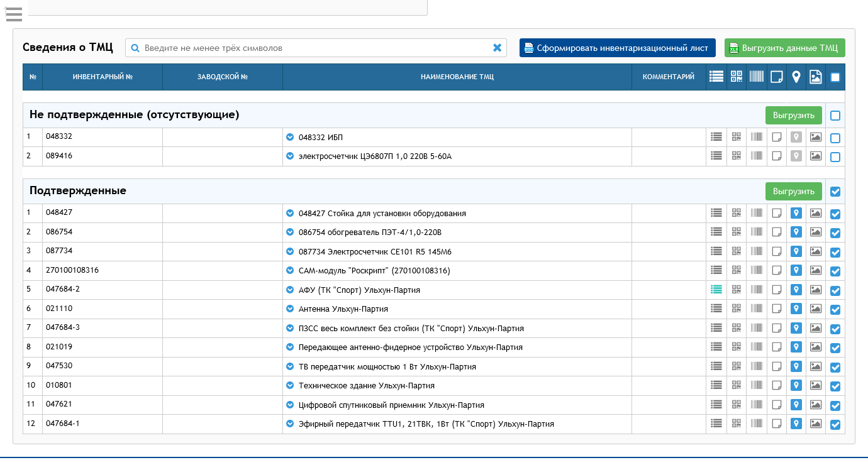
Task: View image for Техническое здание row
Action: pyautogui.click(x=816, y=385)
